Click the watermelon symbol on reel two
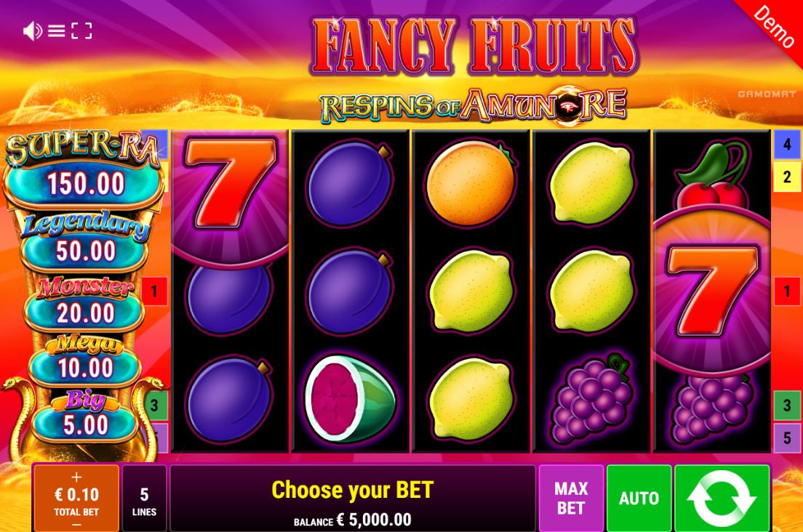Screen dimensions: 803x532 [x=351, y=399]
